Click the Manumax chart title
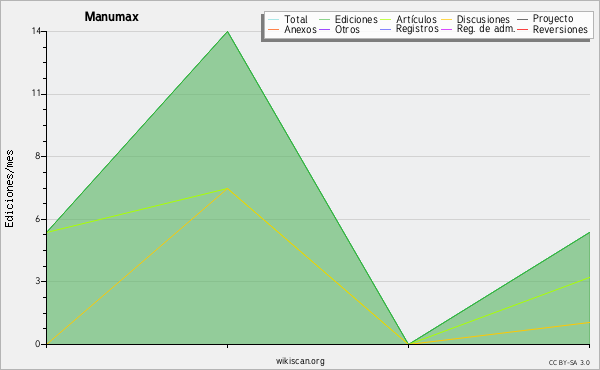The image size is (600, 370). [111, 17]
